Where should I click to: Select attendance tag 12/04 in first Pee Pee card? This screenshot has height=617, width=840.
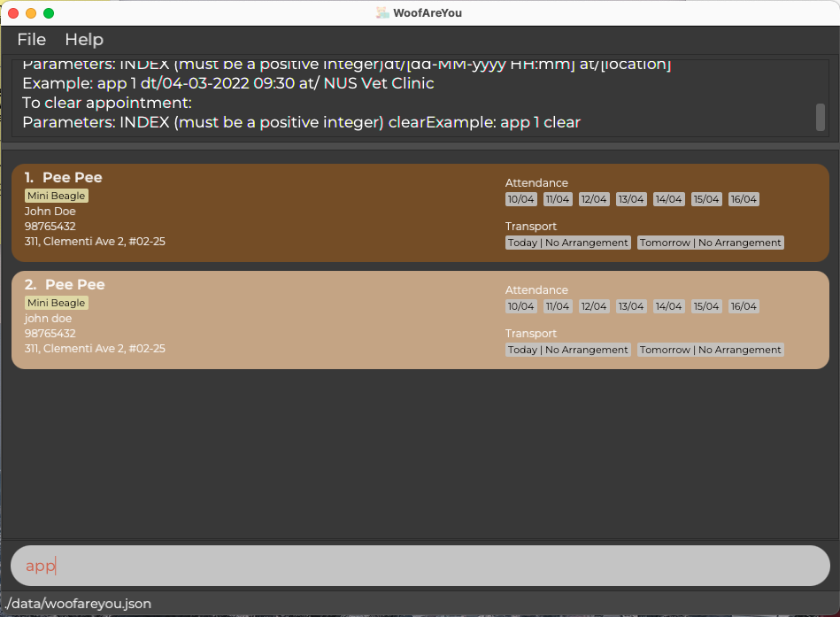tap(594, 199)
